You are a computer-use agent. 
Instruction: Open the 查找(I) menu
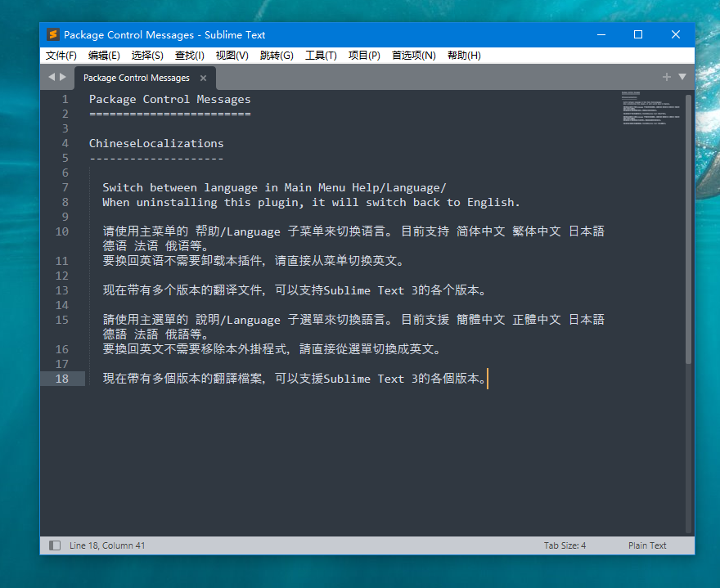click(190, 56)
